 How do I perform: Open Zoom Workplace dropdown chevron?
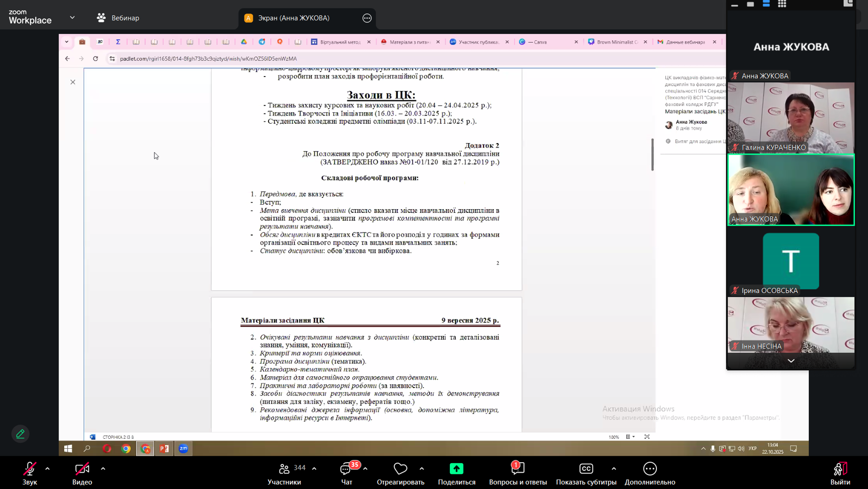point(72,17)
